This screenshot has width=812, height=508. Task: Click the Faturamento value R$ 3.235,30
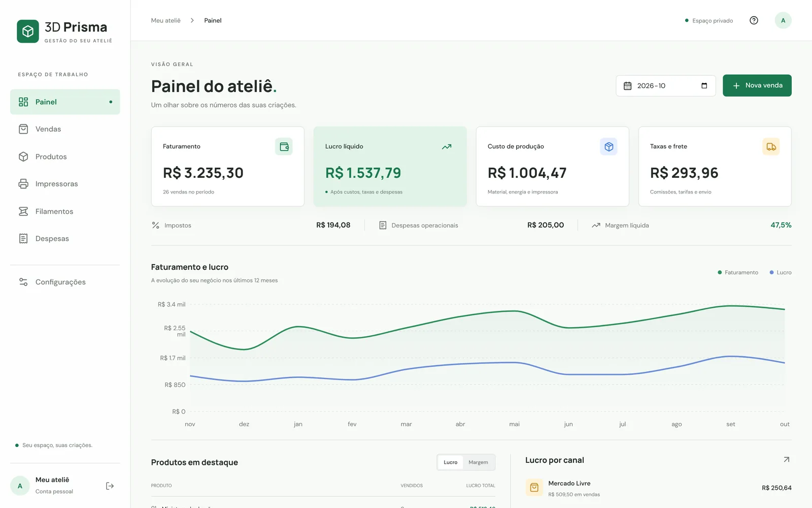point(203,173)
